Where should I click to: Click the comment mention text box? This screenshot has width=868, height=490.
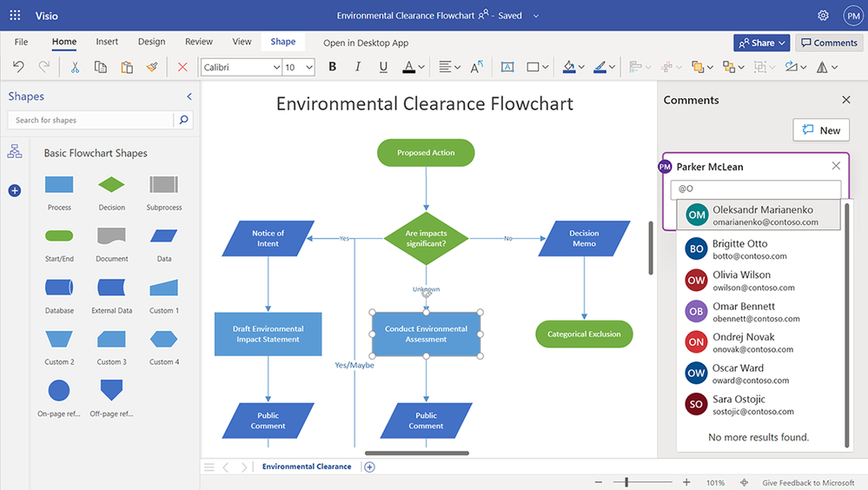point(756,189)
